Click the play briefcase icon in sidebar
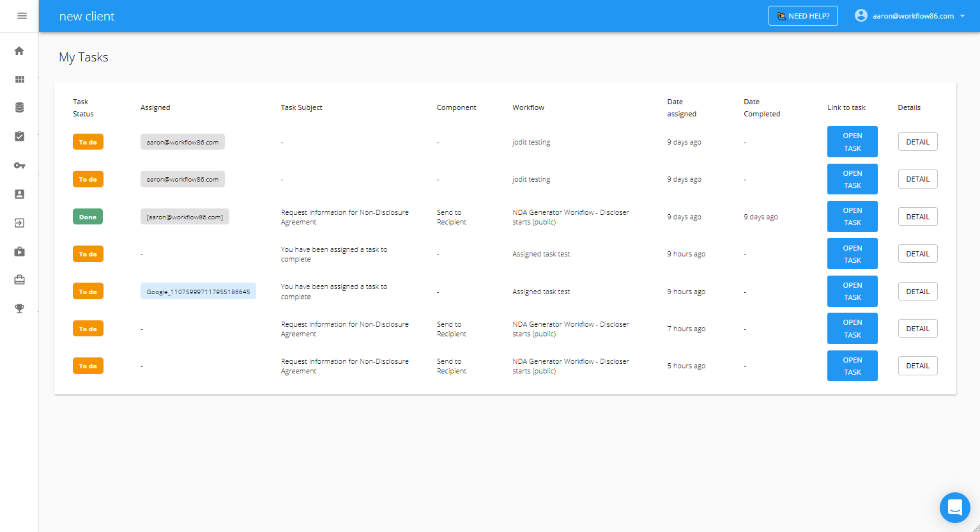 point(19,251)
